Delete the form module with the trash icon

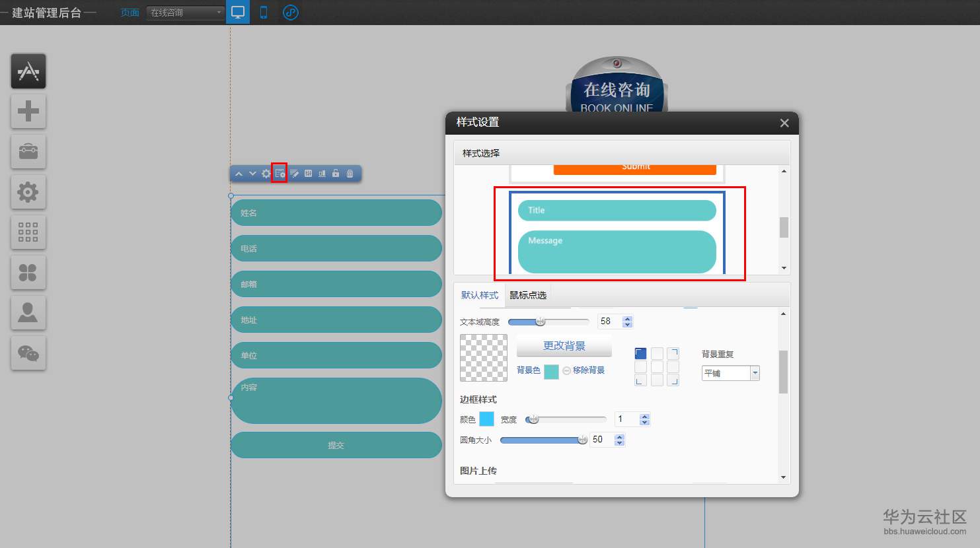coord(350,174)
